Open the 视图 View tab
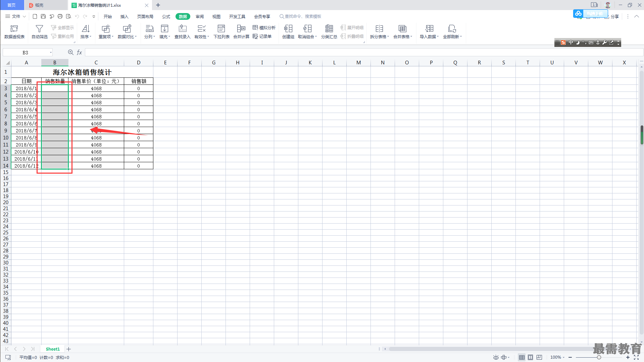644x362 pixels. (216, 16)
